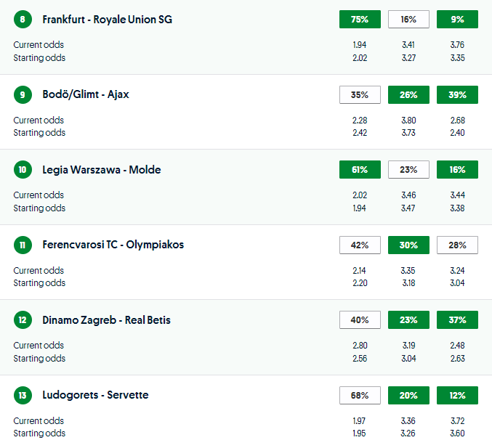Click the number 13 badge beside Ludogorets
492x448 pixels.
(x=23, y=395)
